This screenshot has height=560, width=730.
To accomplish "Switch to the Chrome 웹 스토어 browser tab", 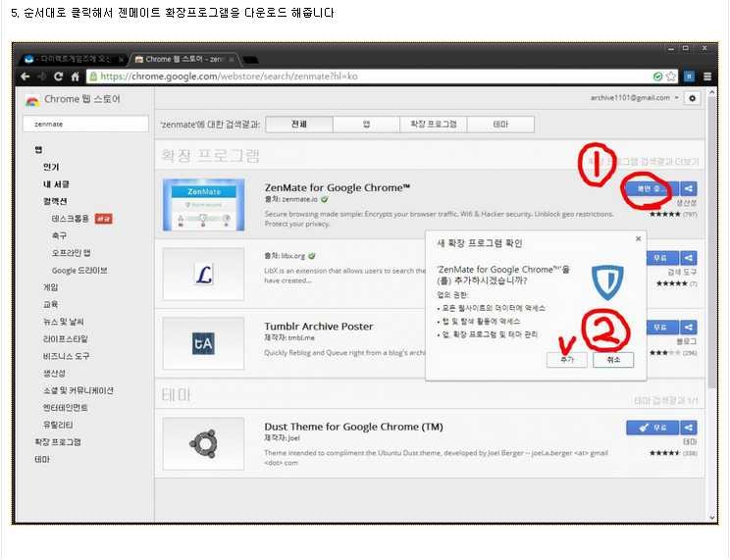I will [x=183, y=60].
